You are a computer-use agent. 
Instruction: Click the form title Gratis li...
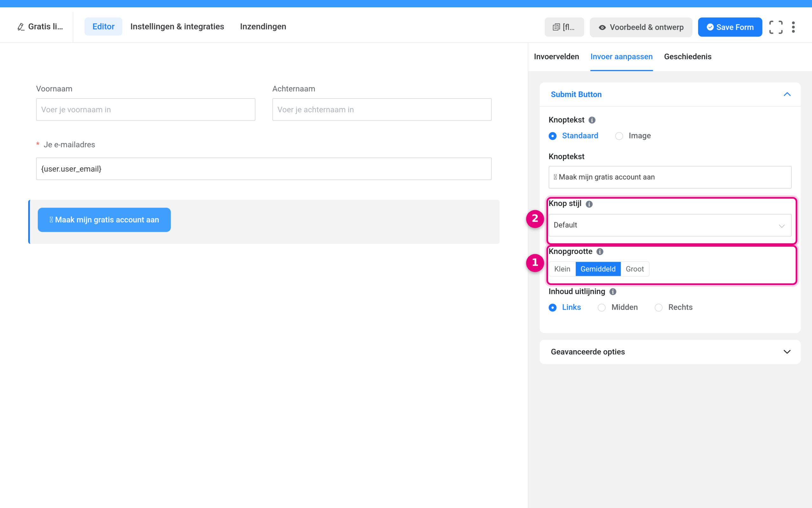(x=45, y=27)
